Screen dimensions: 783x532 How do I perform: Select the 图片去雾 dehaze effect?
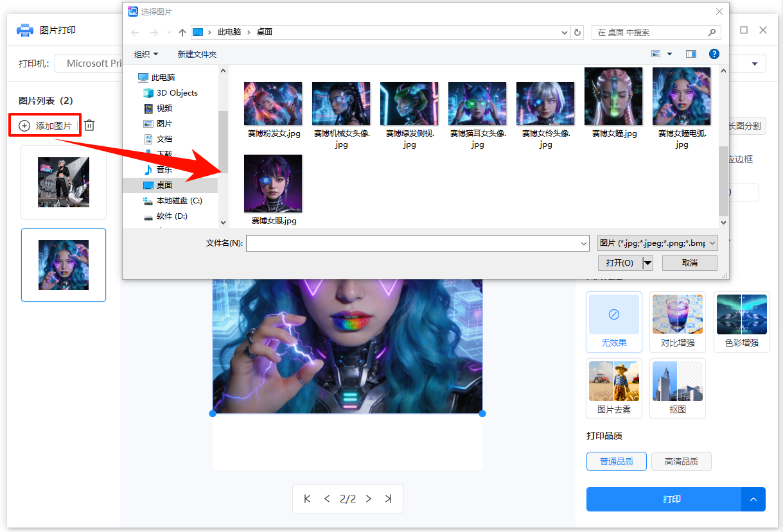tap(613, 388)
